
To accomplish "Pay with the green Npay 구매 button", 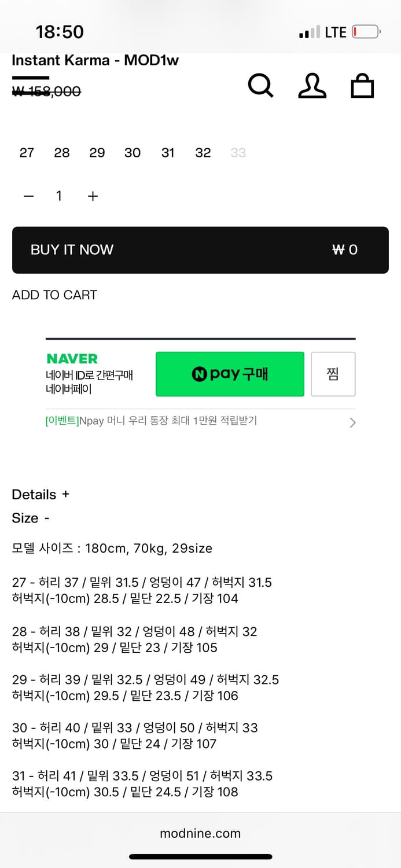I will point(230,374).
